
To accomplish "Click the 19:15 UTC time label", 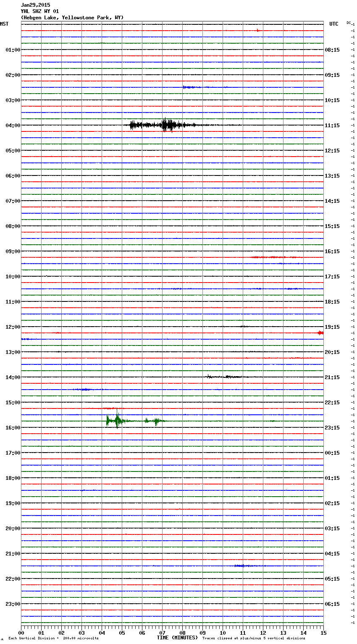I will coord(332,327).
